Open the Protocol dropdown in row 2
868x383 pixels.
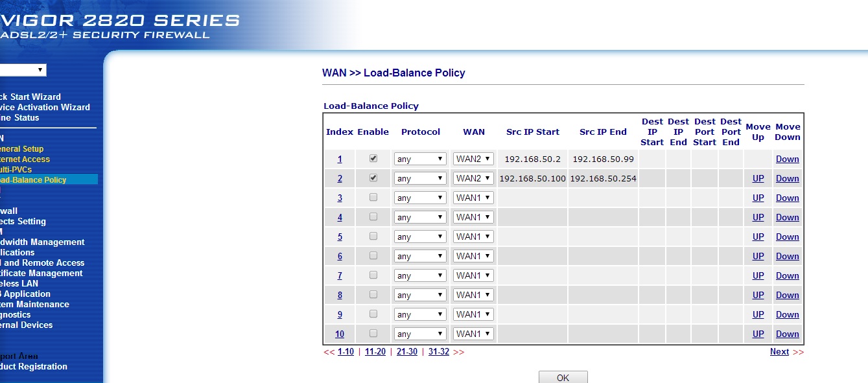click(x=420, y=178)
